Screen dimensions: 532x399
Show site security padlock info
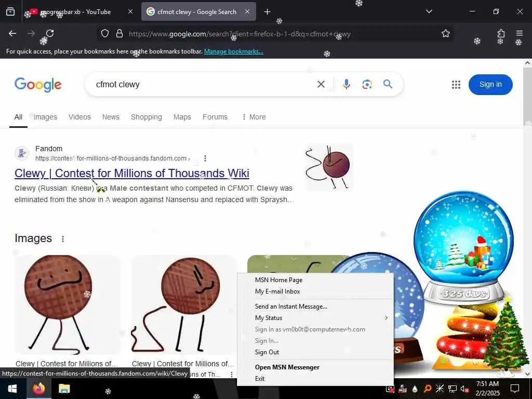[119, 34]
